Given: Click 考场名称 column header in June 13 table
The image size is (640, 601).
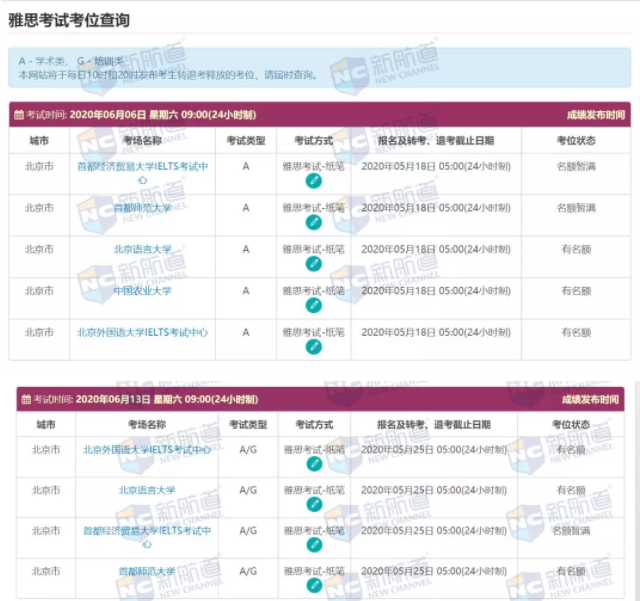Looking at the screenshot, I should click(x=147, y=425).
